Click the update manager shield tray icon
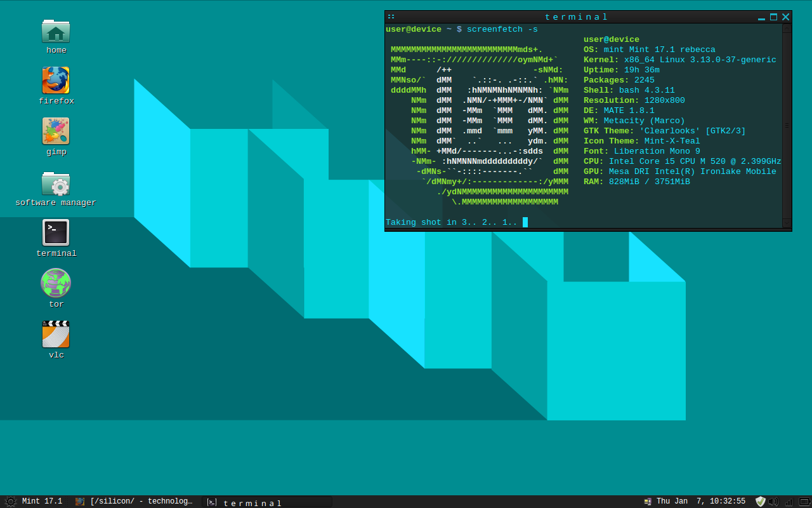Screen dimensions: 812x508 pyautogui.click(x=760, y=502)
